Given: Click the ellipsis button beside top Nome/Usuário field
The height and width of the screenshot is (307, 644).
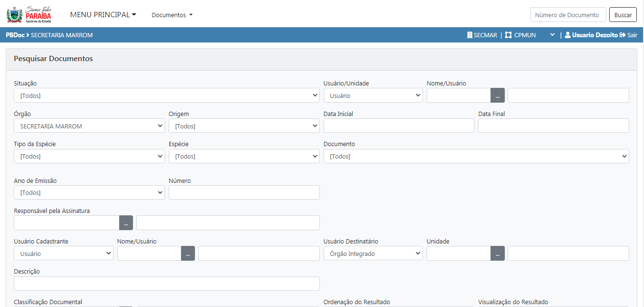Looking at the screenshot, I should point(497,95).
